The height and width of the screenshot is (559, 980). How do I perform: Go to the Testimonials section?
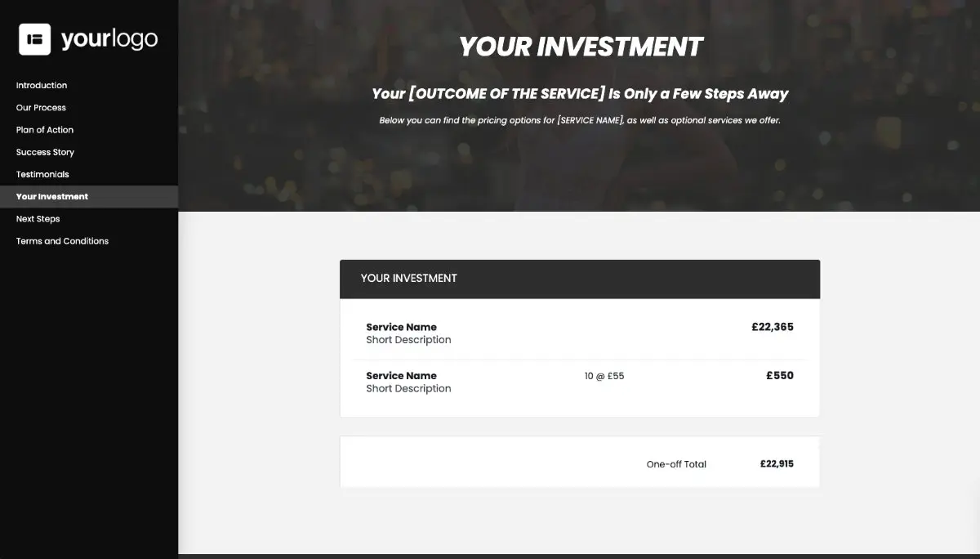point(42,174)
